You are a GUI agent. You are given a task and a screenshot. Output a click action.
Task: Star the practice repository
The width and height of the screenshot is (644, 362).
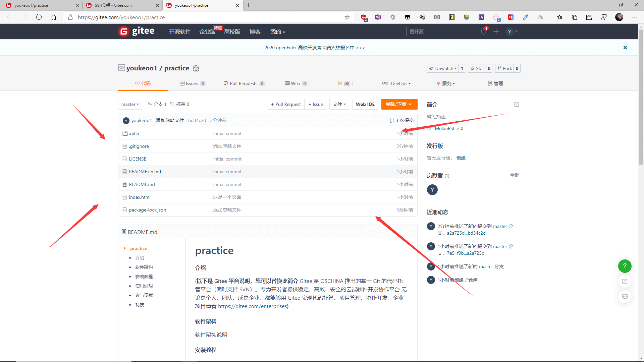477,68
